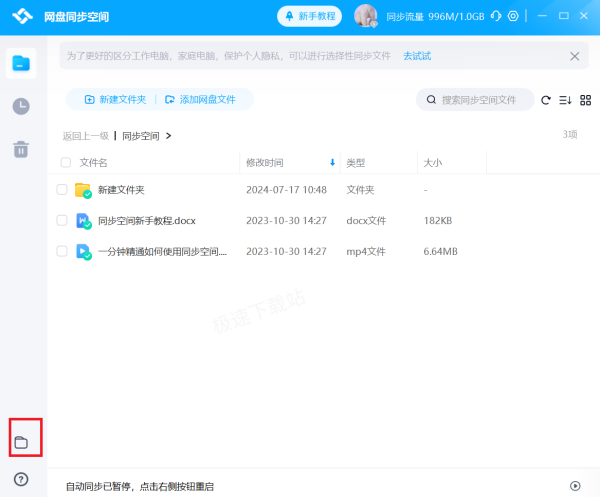Click the search magnifier icon
The height and width of the screenshot is (497, 600).
pyautogui.click(x=431, y=100)
